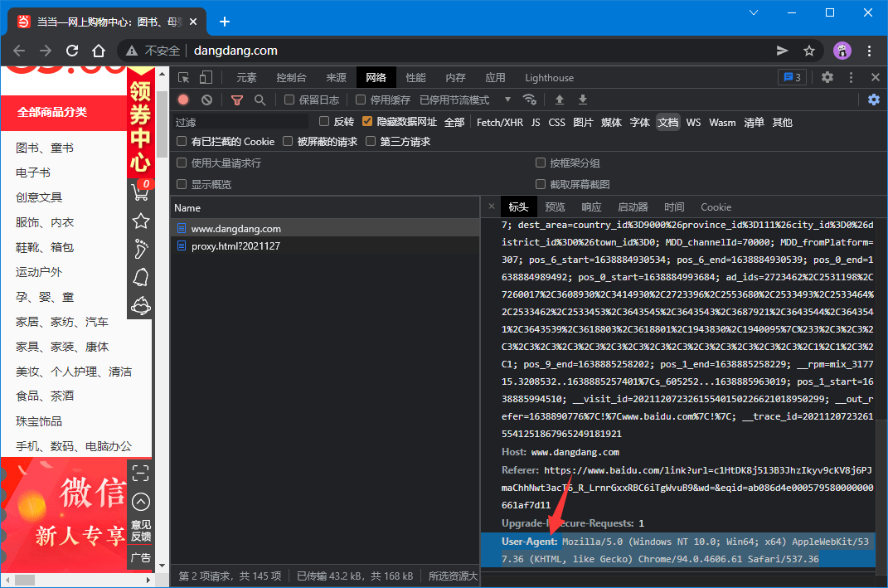Open the browser profile avatar
The width and height of the screenshot is (888, 588).
tap(842, 51)
